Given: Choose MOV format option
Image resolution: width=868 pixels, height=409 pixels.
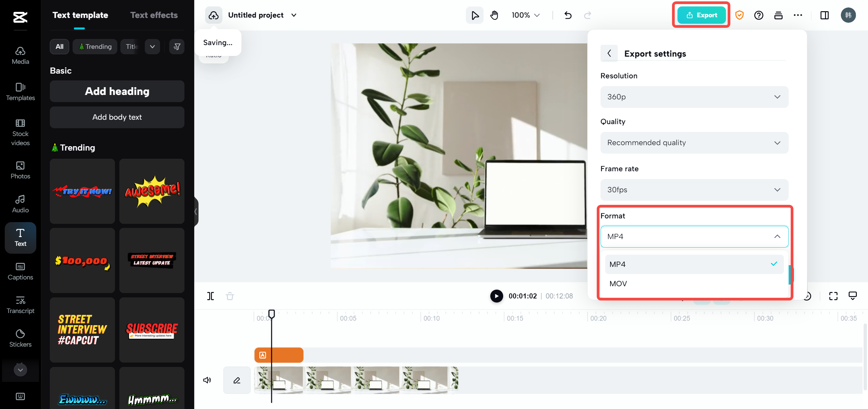Looking at the screenshot, I should pyautogui.click(x=694, y=284).
